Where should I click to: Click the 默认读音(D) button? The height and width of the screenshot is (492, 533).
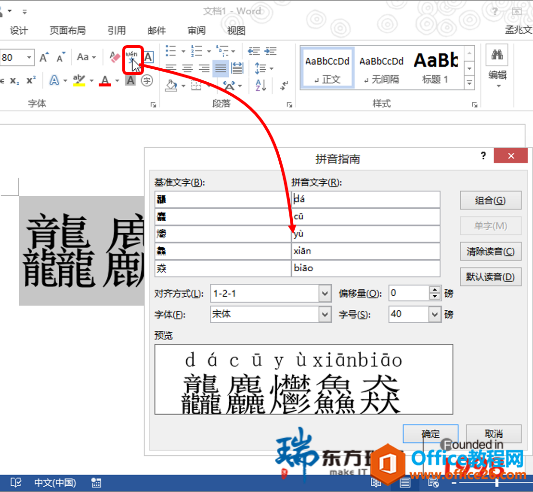[x=491, y=277]
